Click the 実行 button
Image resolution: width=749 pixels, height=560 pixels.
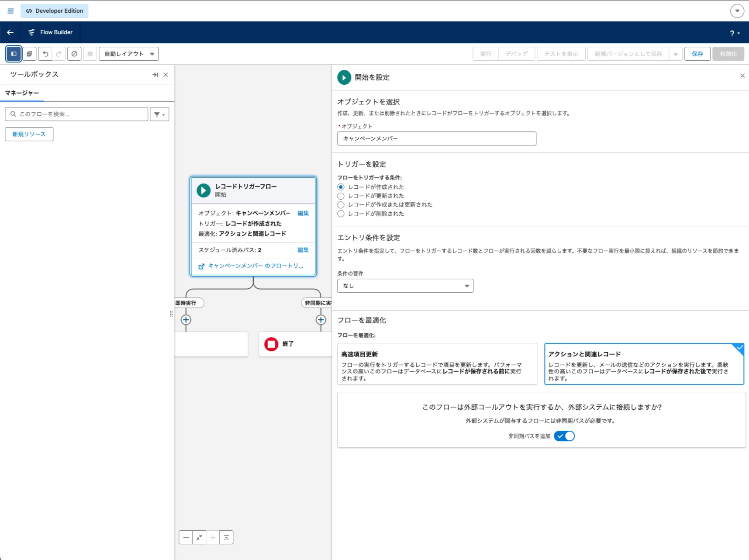[x=486, y=54]
